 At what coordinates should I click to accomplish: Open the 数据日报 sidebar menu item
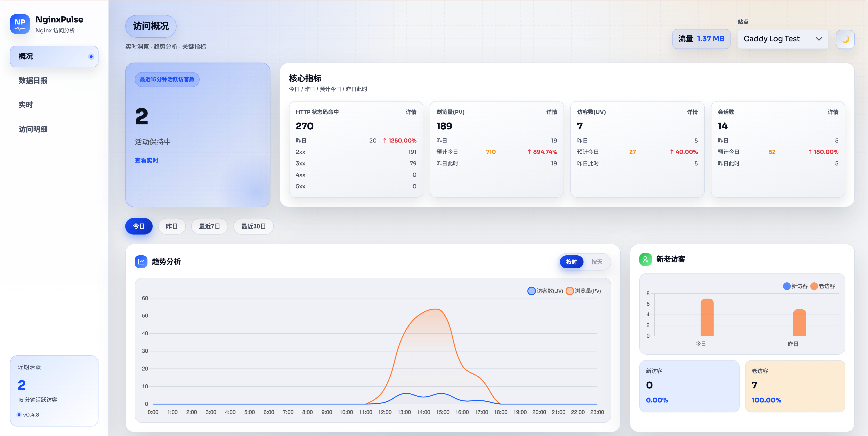(33, 80)
